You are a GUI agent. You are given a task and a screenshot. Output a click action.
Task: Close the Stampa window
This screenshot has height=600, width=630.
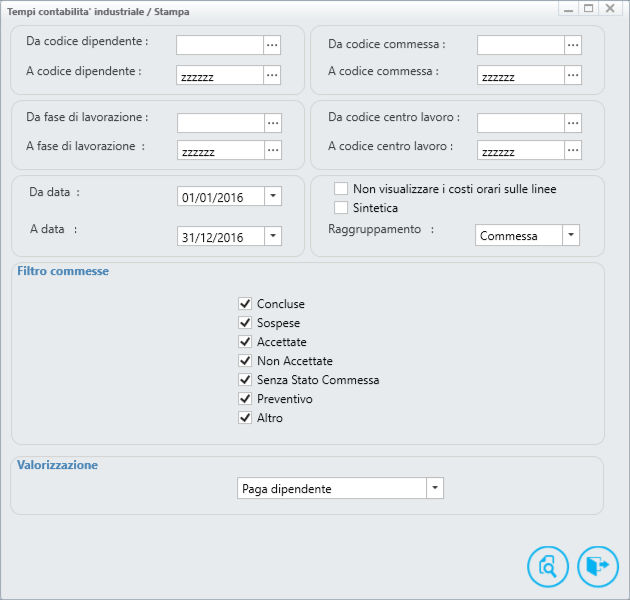pyautogui.click(x=610, y=9)
